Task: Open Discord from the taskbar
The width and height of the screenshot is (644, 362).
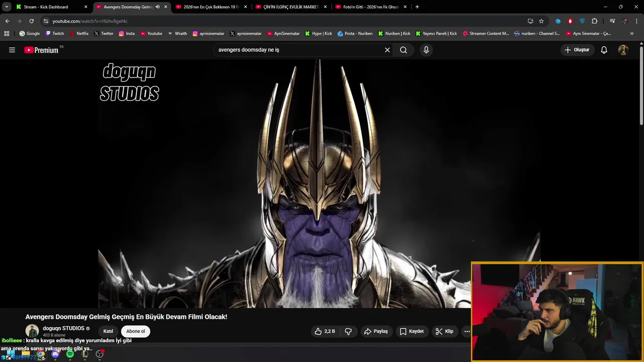Action: click(x=55, y=354)
